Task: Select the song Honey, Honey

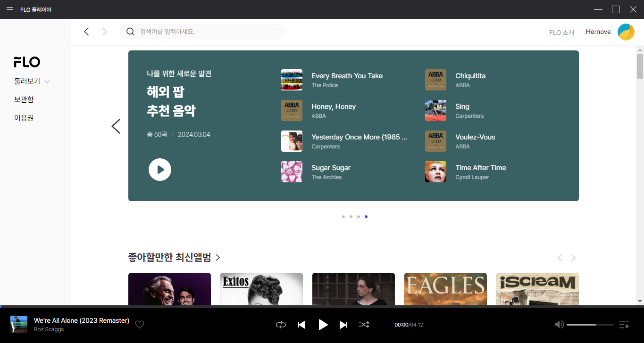Action: click(334, 106)
